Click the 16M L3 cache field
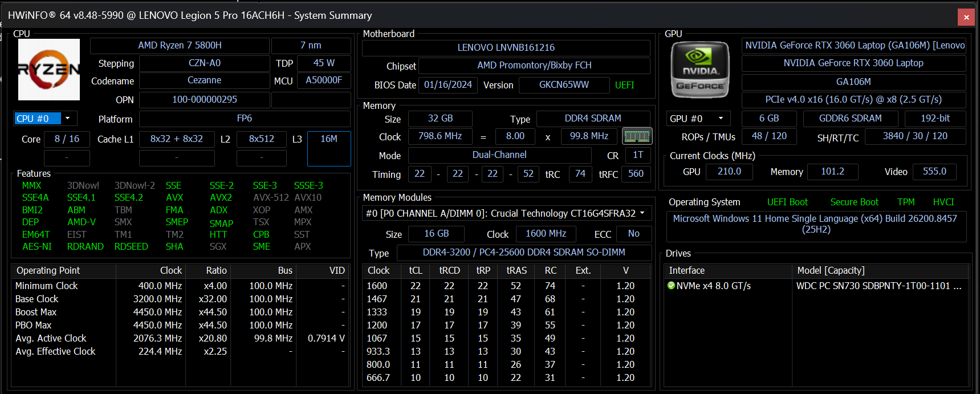 329,148
